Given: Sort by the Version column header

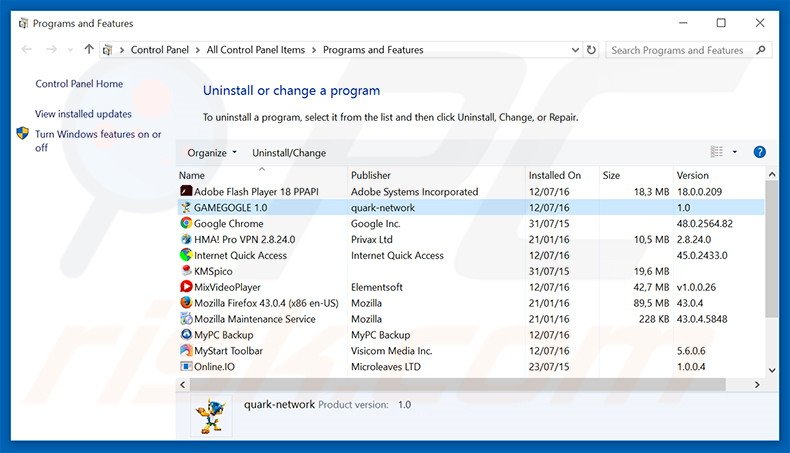Looking at the screenshot, I should pyautogui.click(x=719, y=175).
